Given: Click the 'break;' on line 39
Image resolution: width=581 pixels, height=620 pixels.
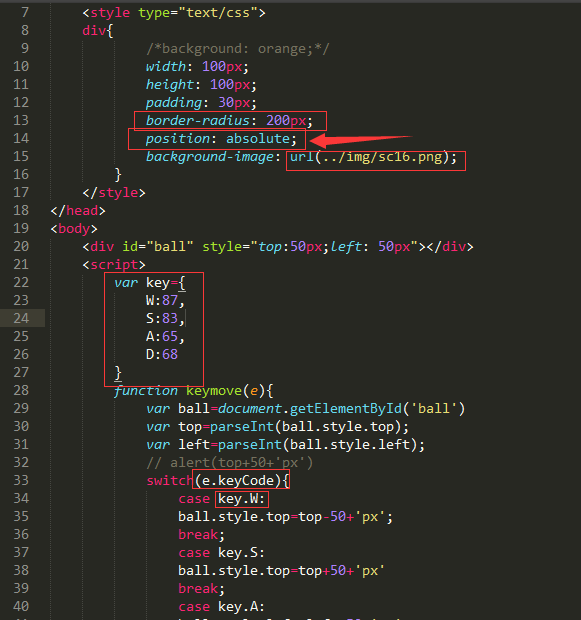Looking at the screenshot, I should coord(202,589).
